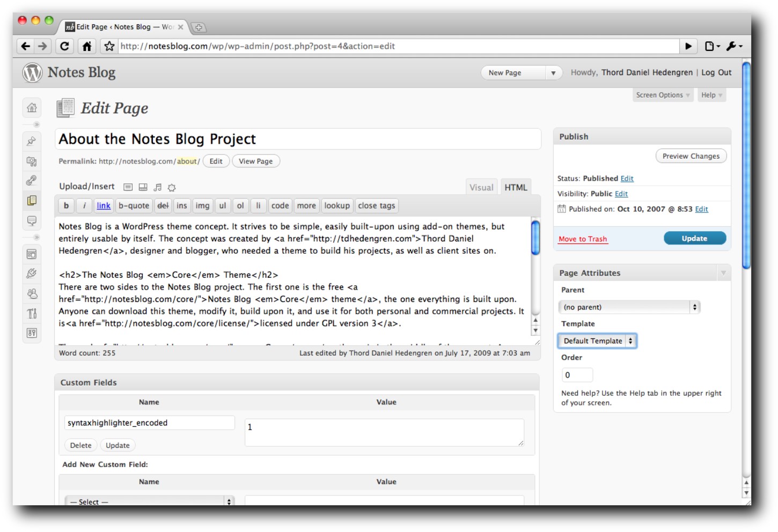The width and height of the screenshot is (778, 532).
Task: Open the Users icon in sidebar
Action: point(32,293)
